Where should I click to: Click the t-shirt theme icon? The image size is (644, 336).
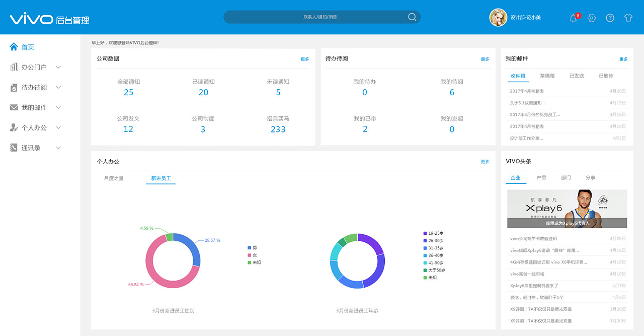coord(628,18)
